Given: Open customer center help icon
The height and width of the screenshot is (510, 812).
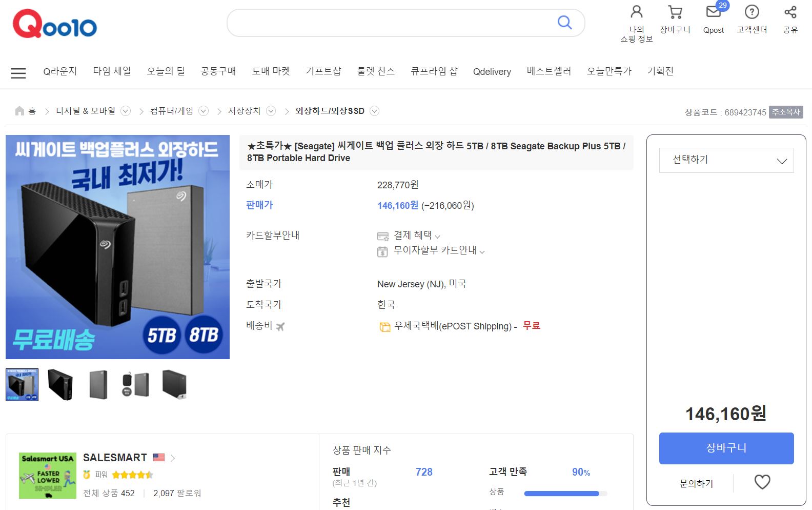Looking at the screenshot, I should click(x=752, y=12).
